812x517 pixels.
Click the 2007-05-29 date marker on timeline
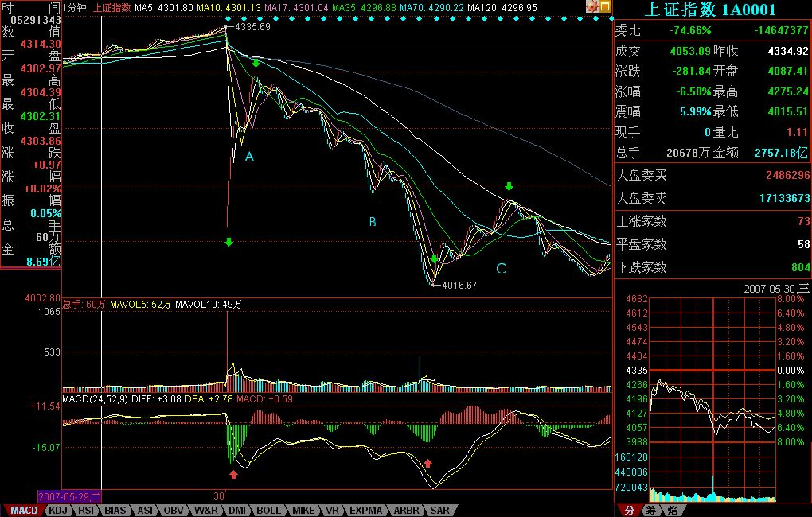[70, 495]
